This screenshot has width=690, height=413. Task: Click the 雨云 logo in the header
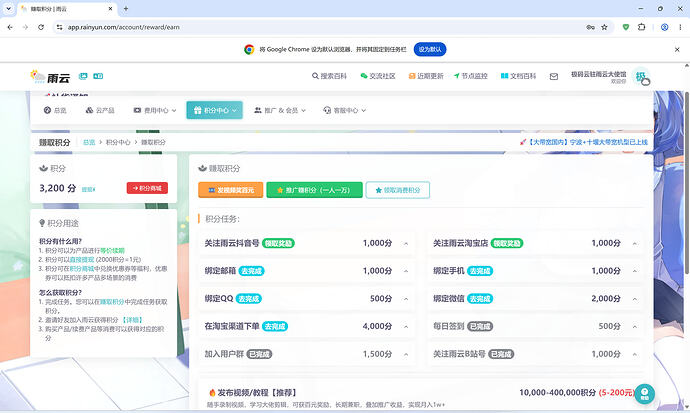(x=50, y=77)
